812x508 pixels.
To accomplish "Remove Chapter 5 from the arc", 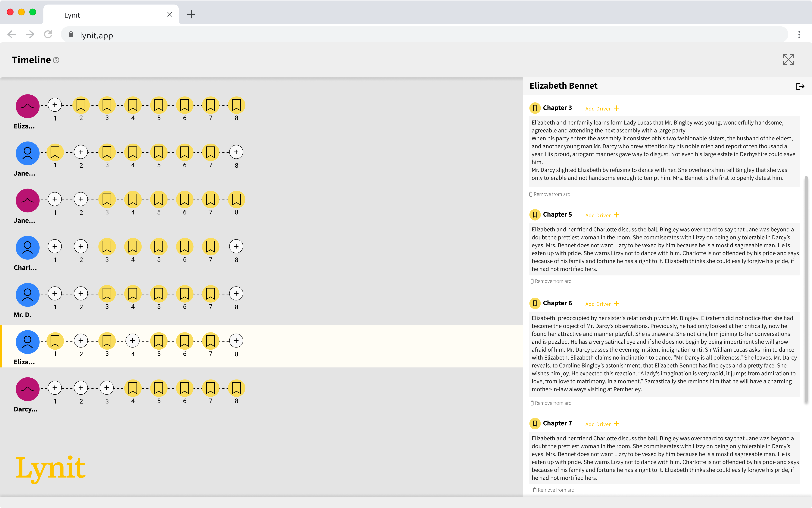I will pyautogui.click(x=551, y=281).
